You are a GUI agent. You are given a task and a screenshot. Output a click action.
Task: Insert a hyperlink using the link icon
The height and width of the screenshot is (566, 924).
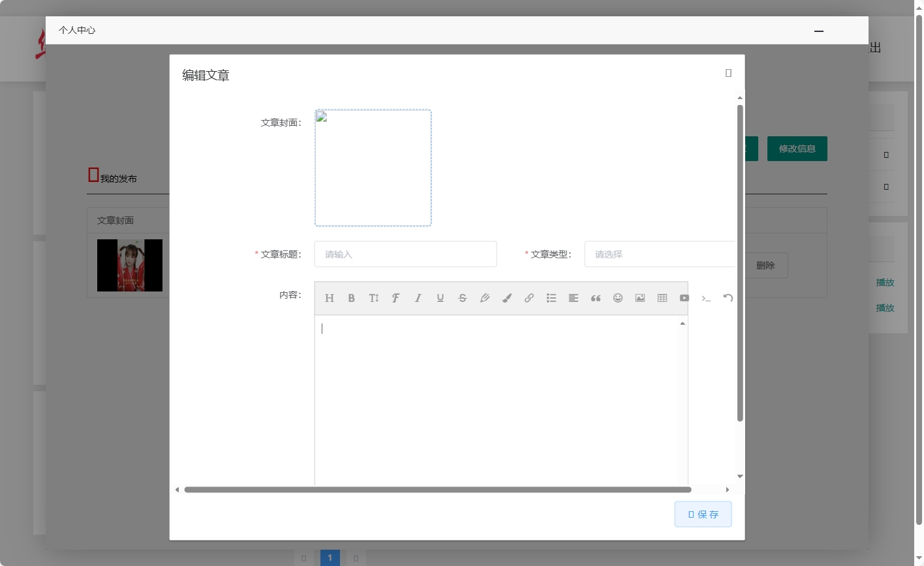point(529,298)
